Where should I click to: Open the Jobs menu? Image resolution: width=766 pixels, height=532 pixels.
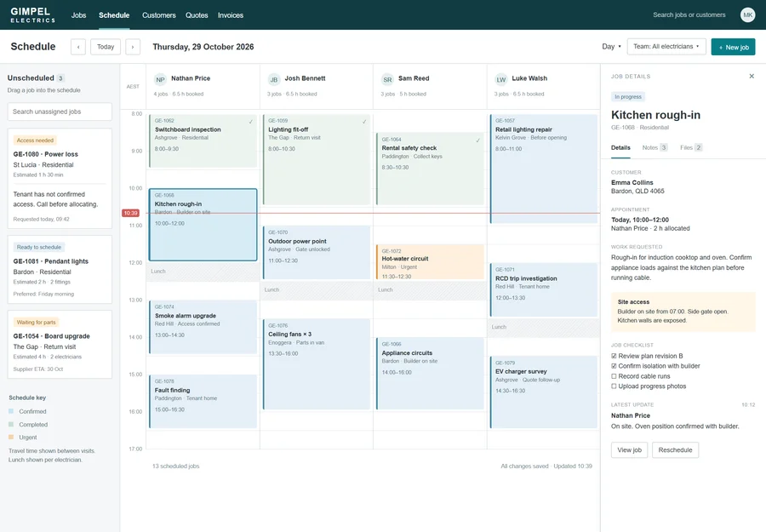78,15
